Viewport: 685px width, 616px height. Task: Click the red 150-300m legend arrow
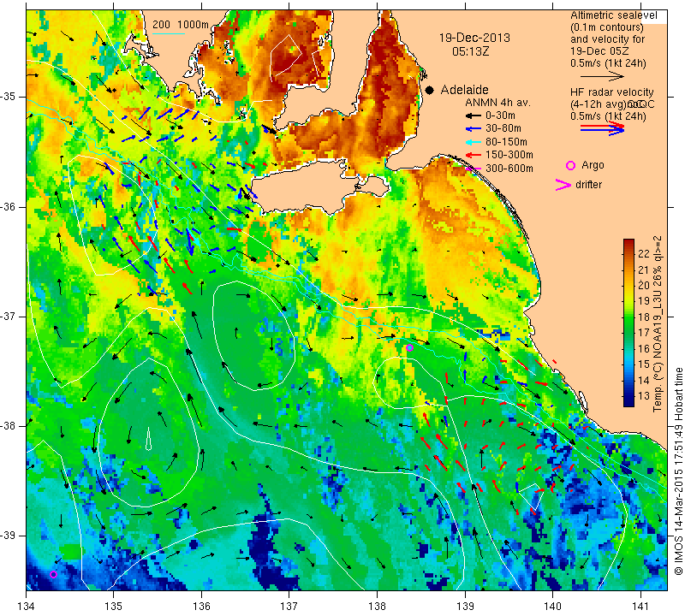click(x=473, y=155)
